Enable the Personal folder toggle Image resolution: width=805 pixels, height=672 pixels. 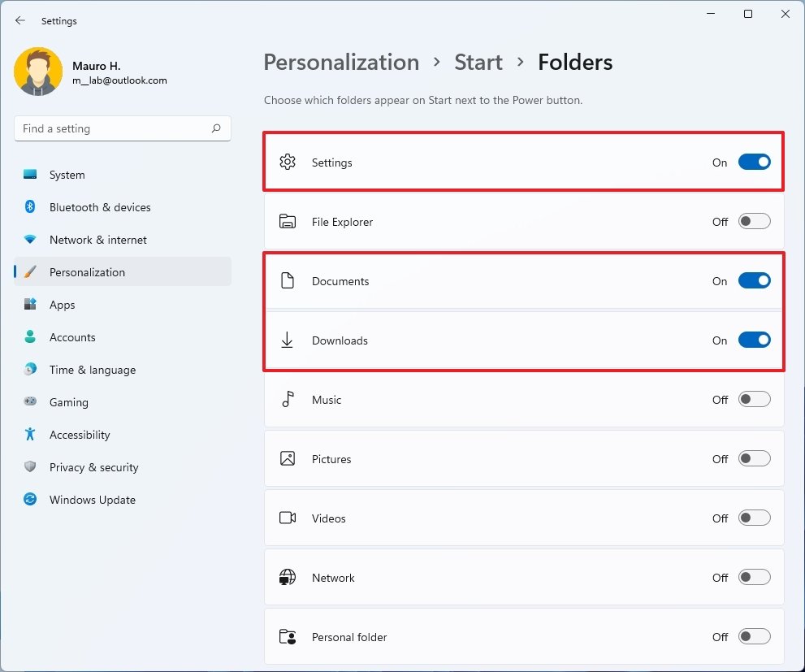pyautogui.click(x=754, y=636)
